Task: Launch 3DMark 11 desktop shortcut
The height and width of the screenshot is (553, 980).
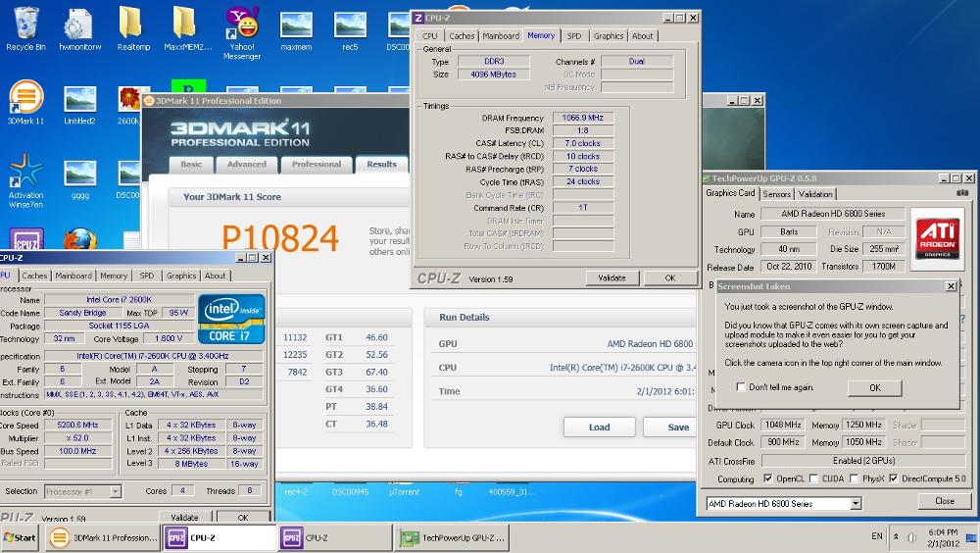Action: pos(25,102)
